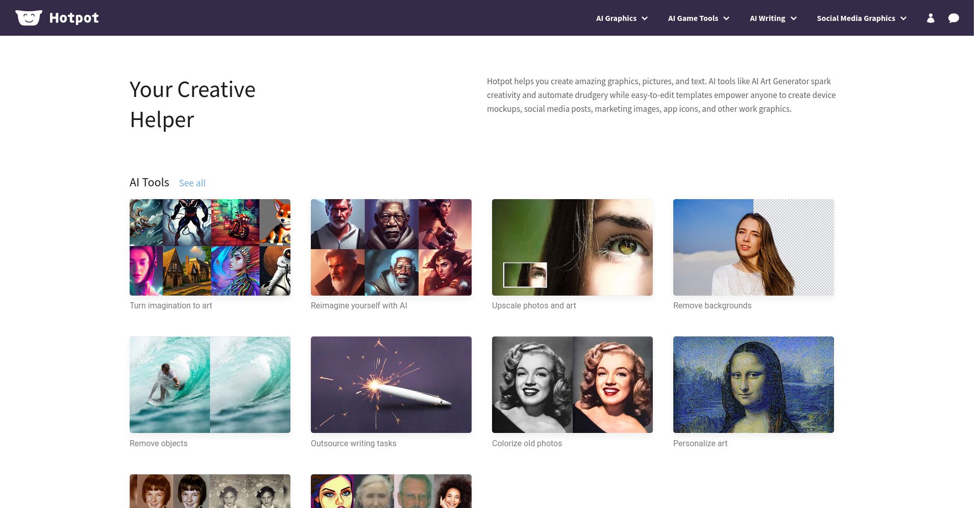980x508 pixels.
Task: Open the Personalize art Mona Lisa thumbnail
Action: 753,384
